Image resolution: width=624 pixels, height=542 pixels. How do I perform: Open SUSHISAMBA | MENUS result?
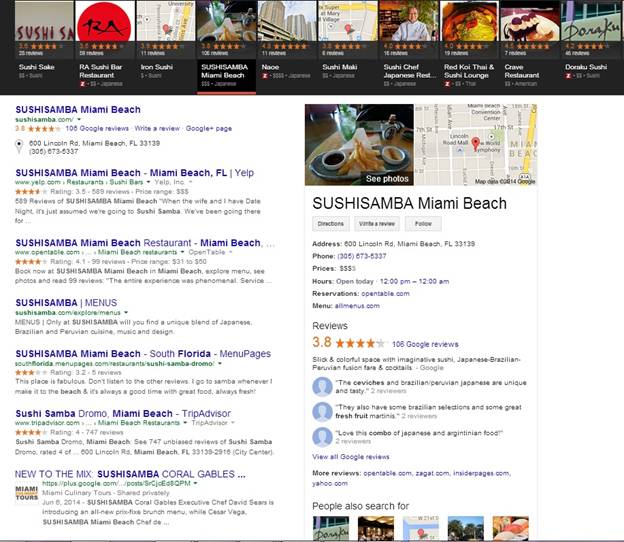pos(66,302)
